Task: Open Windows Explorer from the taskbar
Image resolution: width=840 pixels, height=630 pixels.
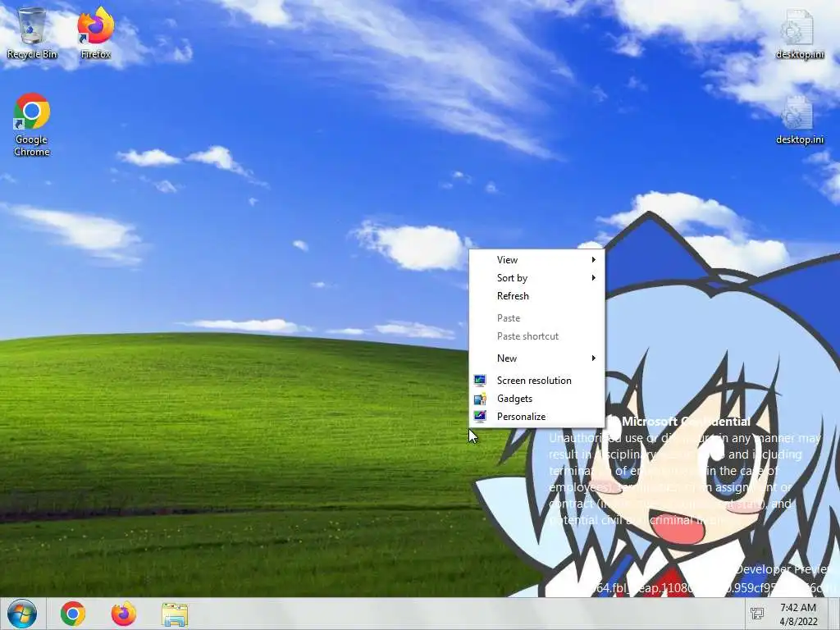Action: pyautogui.click(x=175, y=614)
